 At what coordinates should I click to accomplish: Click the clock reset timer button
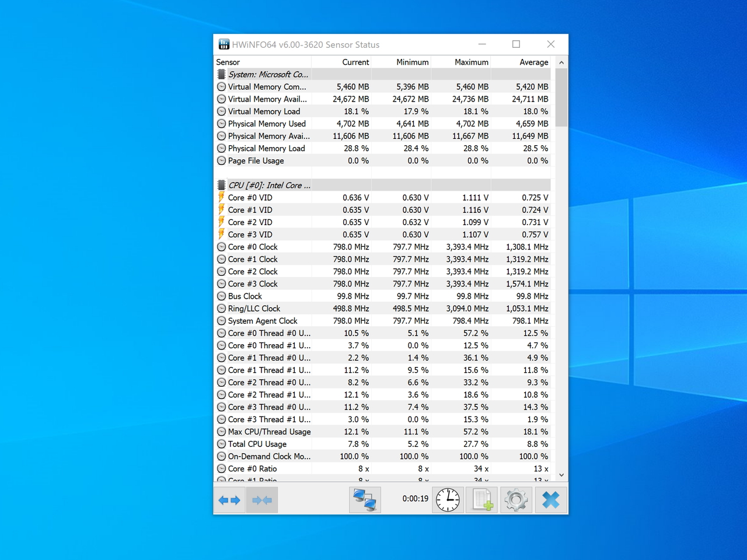click(x=448, y=500)
